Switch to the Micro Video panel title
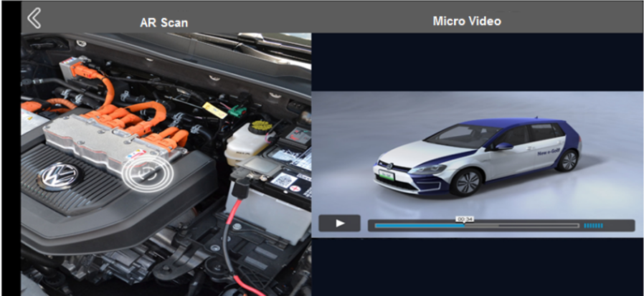This screenshot has height=296, width=644. pos(467,21)
